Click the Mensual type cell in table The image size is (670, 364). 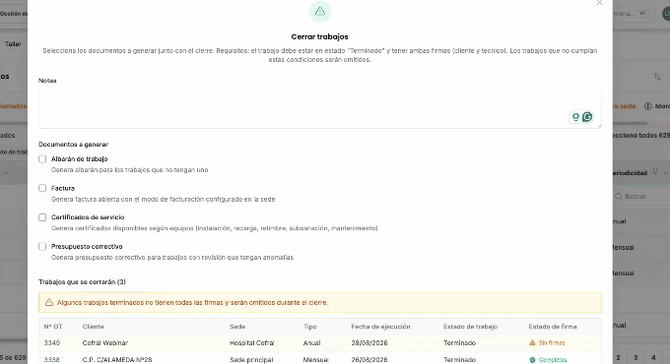point(315,360)
